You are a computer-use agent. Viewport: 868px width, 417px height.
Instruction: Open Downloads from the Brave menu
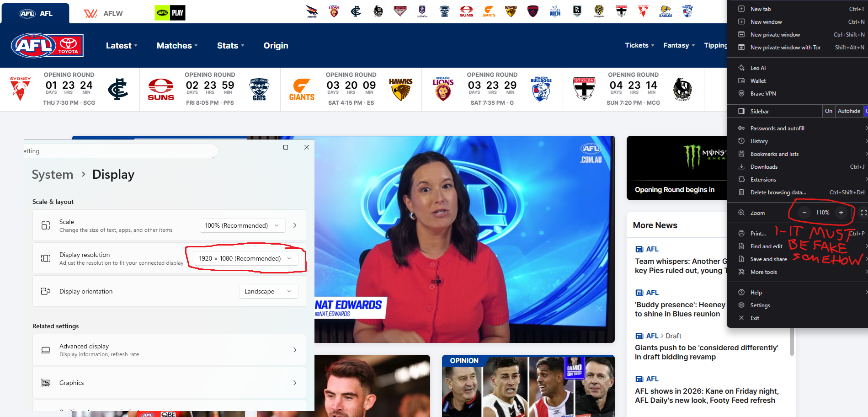pyautogui.click(x=797, y=167)
